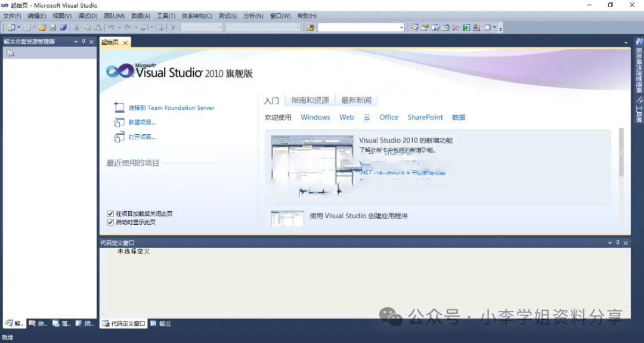Click the 新建项目... link
The width and height of the screenshot is (644, 343).
click(142, 122)
